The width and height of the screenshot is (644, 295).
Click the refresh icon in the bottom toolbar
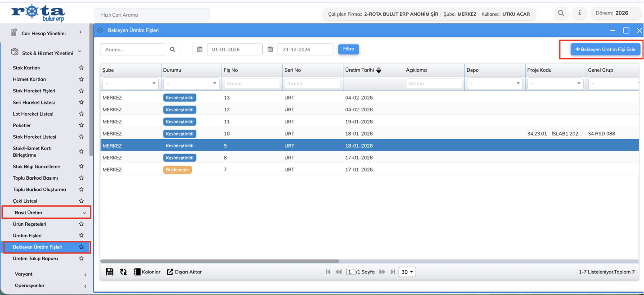click(123, 272)
